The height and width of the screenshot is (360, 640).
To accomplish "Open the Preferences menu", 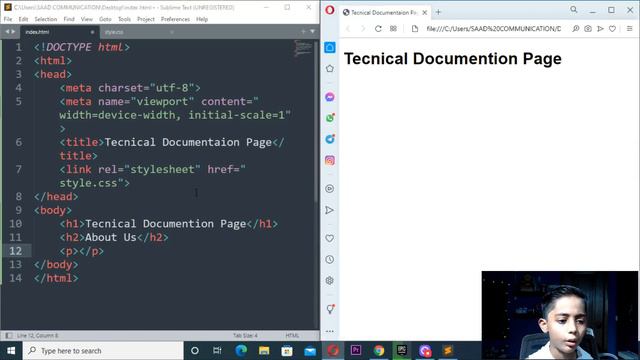I will pyautogui.click(x=175, y=19).
